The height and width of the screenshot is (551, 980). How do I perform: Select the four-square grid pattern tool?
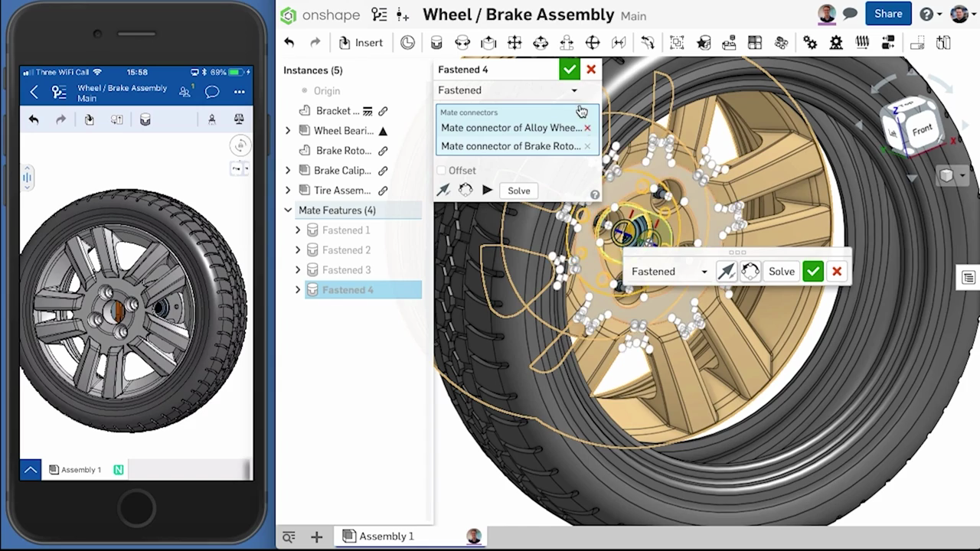pyautogui.click(x=755, y=43)
